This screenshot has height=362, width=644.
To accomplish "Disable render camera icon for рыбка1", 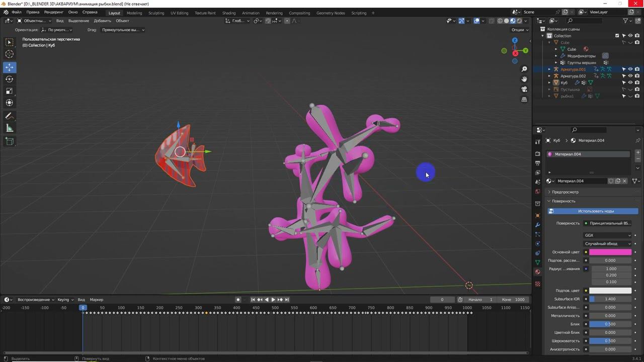I will pos(637,96).
